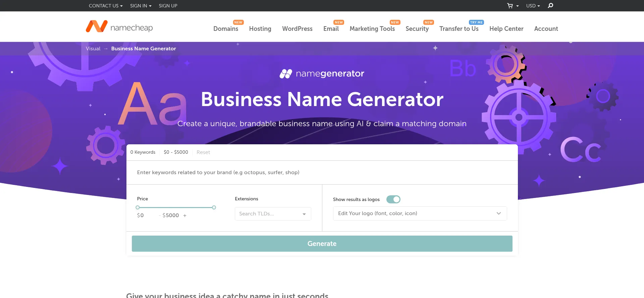Click the NEW badge above Domains
This screenshot has height=298, width=644.
click(238, 22)
